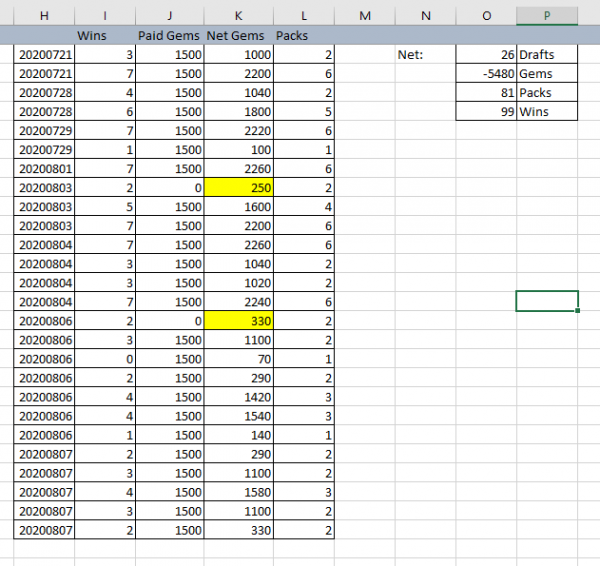Select the Net Gems cell showing 70
Image resolution: width=600 pixels, height=566 pixels.
click(237, 358)
